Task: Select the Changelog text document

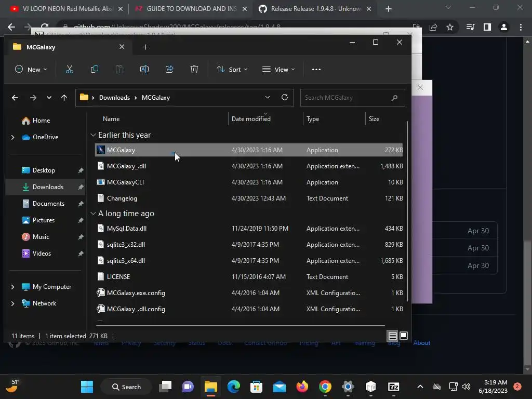Action: [249, 198]
